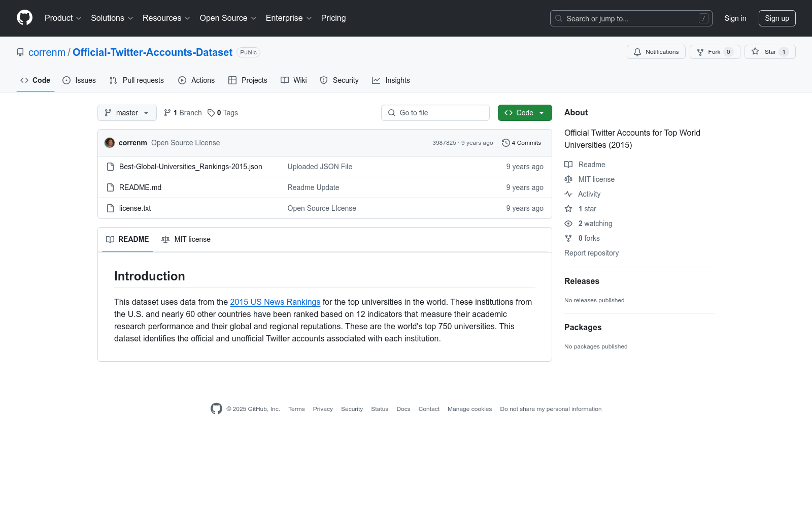Click the commit history clock icon

[x=505, y=143]
